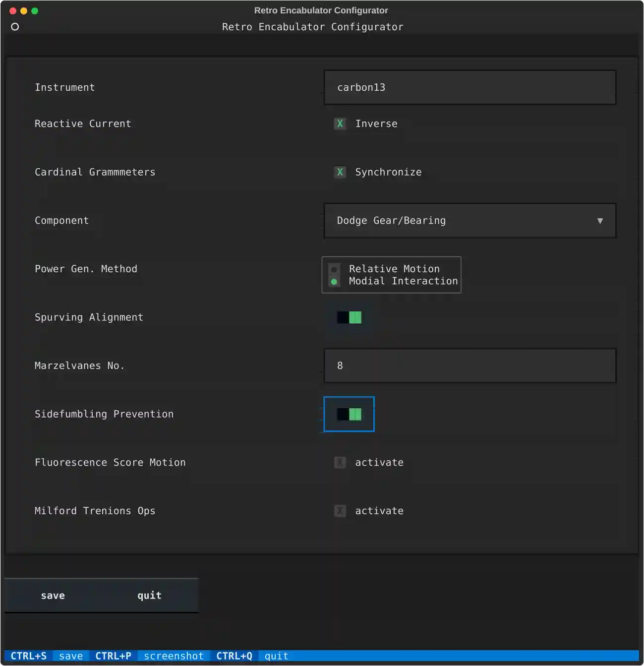
Task: Click quit next to CTRL+Q shortcut
Action: click(276, 656)
